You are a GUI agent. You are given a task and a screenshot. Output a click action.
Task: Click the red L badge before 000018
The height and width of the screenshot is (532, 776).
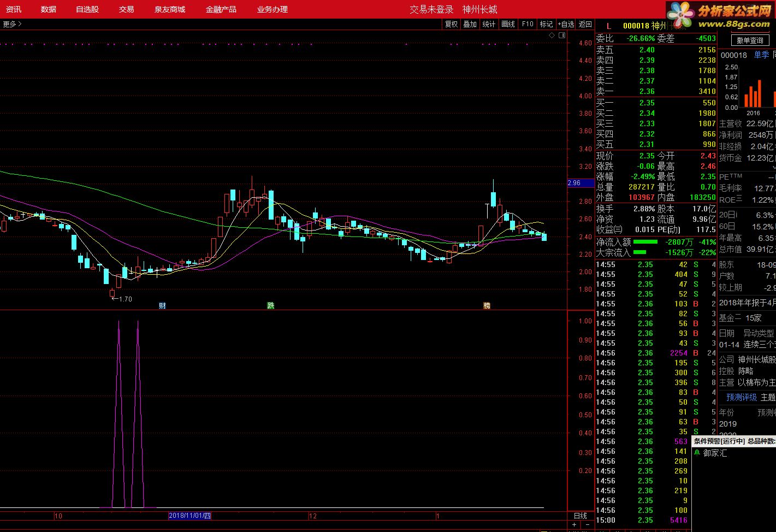[x=609, y=26]
